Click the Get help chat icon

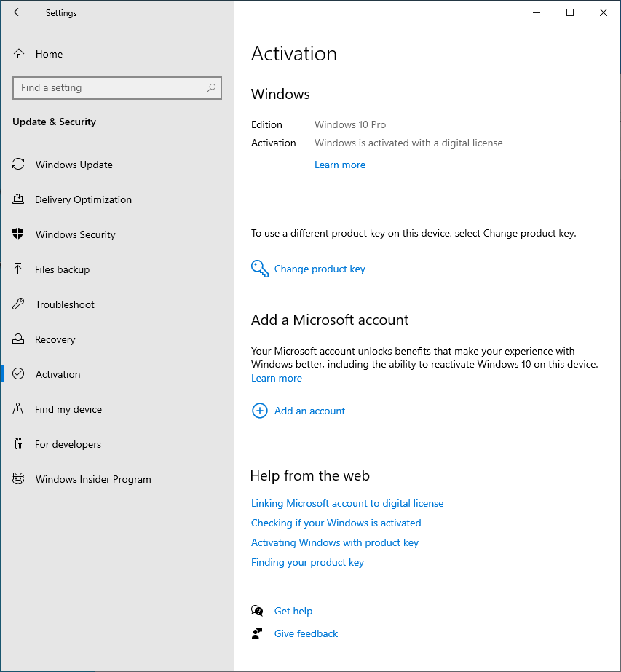[257, 611]
